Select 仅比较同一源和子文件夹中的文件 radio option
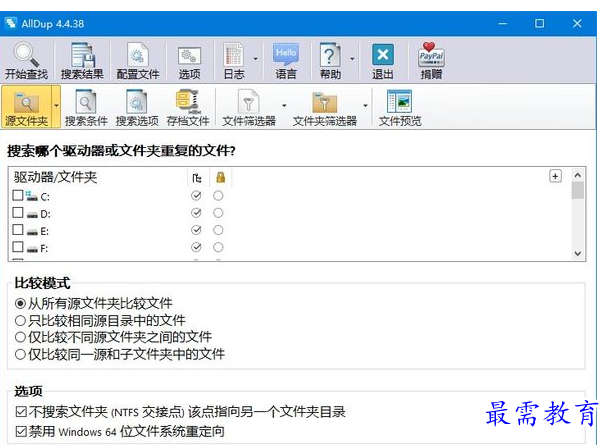The width and height of the screenshot is (607, 445). coord(20,354)
